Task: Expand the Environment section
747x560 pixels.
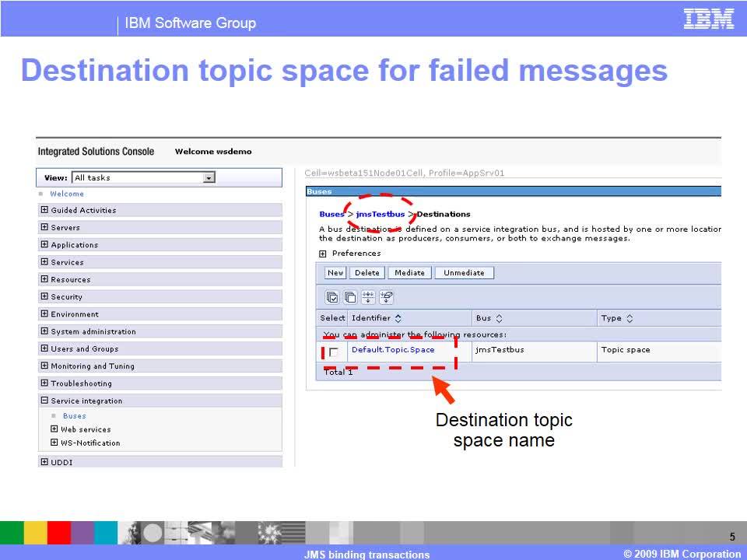Action: point(45,313)
